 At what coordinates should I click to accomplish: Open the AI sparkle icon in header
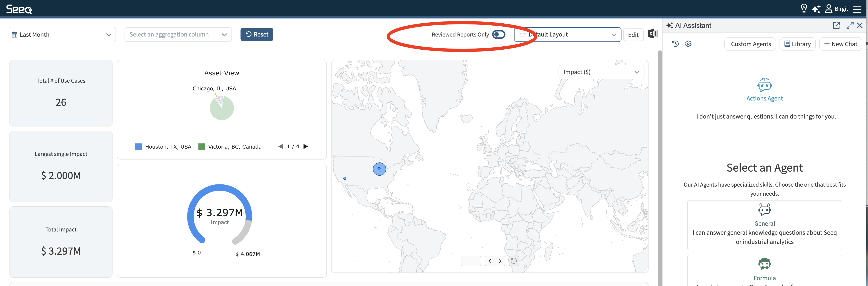pos(816,9)
